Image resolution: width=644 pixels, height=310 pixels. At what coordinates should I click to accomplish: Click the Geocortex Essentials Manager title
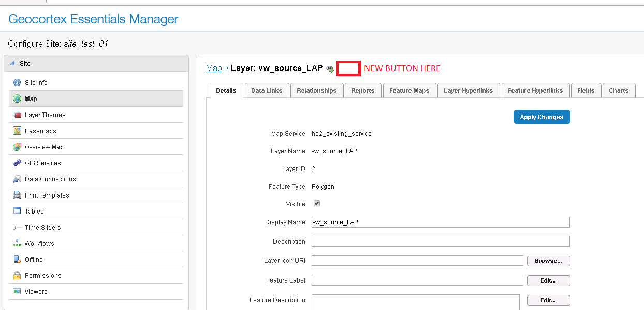[x=93, y=19]
